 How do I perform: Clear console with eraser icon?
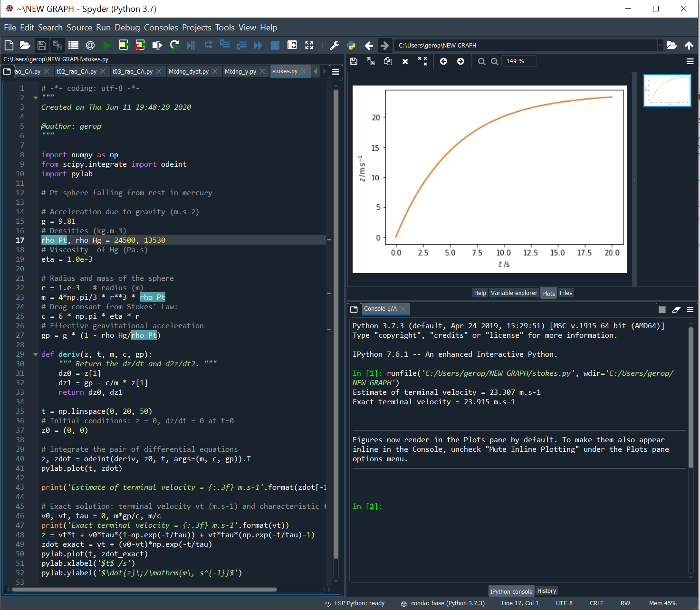tap(676, 310)
